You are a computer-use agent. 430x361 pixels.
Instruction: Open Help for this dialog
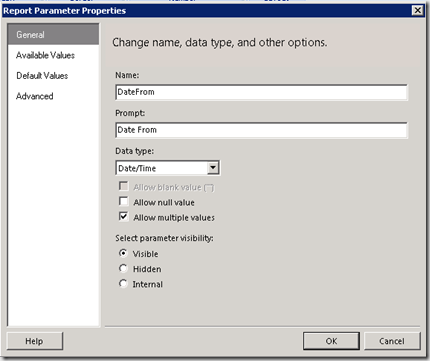34,341
